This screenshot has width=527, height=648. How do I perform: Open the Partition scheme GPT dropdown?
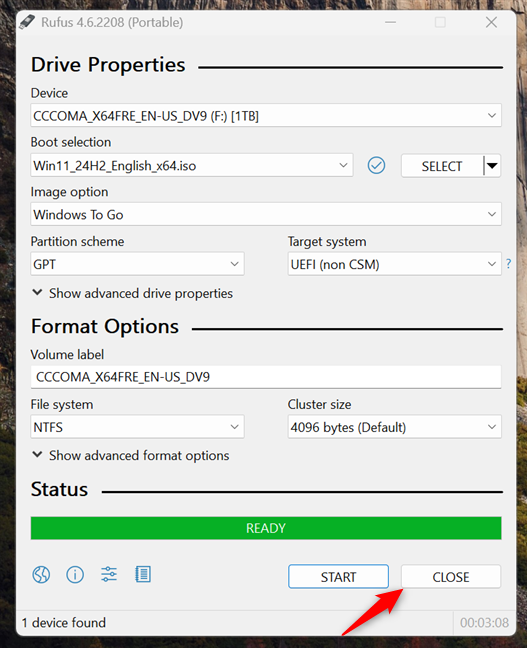tap(137, 264)
